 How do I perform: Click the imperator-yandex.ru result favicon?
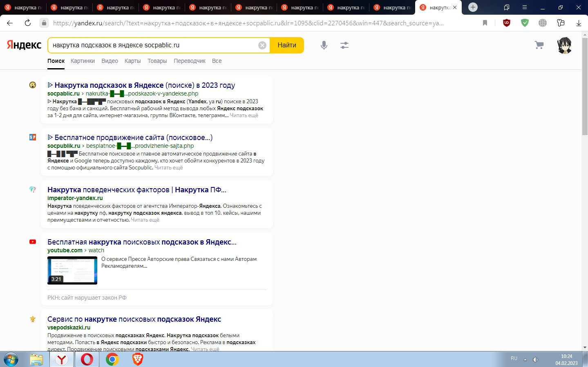tap(33, 189)
